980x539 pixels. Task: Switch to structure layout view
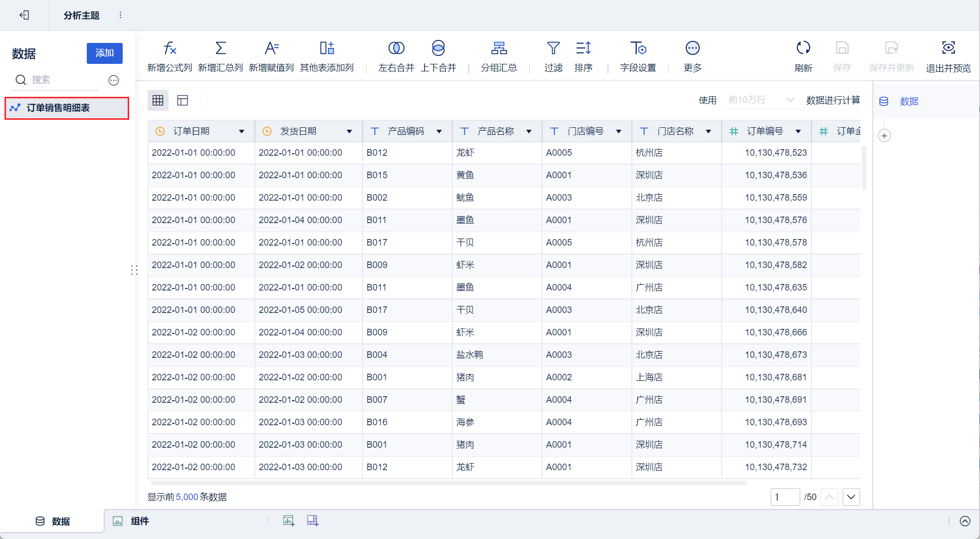pyautogui.click(x=183, y=100)
